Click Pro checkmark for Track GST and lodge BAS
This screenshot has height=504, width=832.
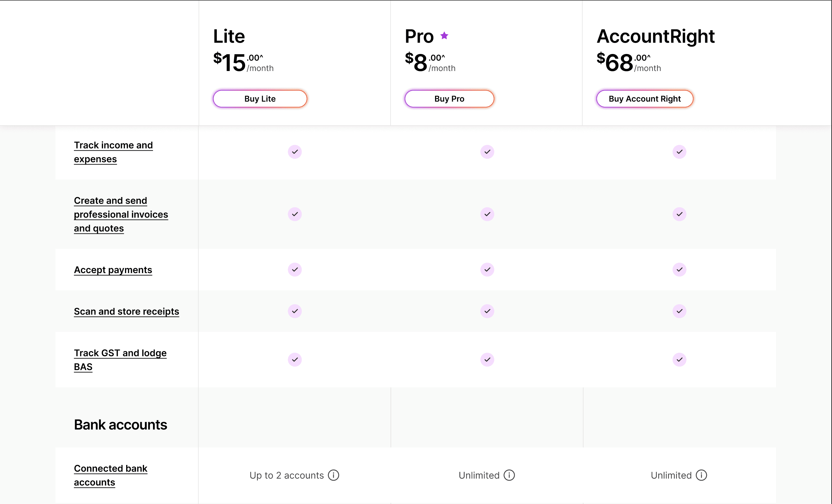(487, 359)
